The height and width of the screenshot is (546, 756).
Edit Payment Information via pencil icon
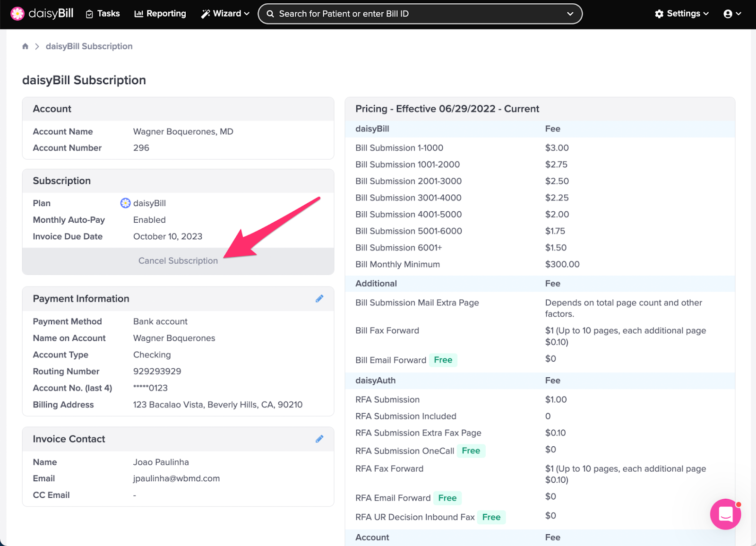[x=319, y=298]
